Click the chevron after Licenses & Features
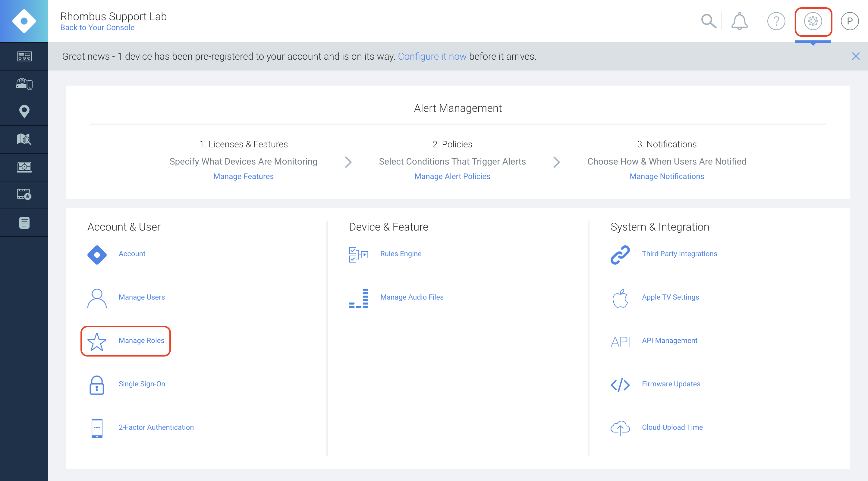Screen dimensions: 868x481 pos(349,162)
